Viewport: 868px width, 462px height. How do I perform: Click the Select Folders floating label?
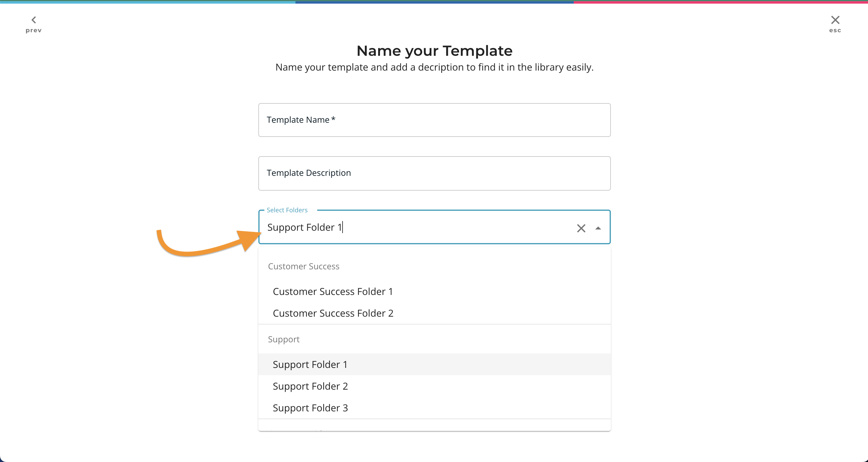click(x=287, y=210)
